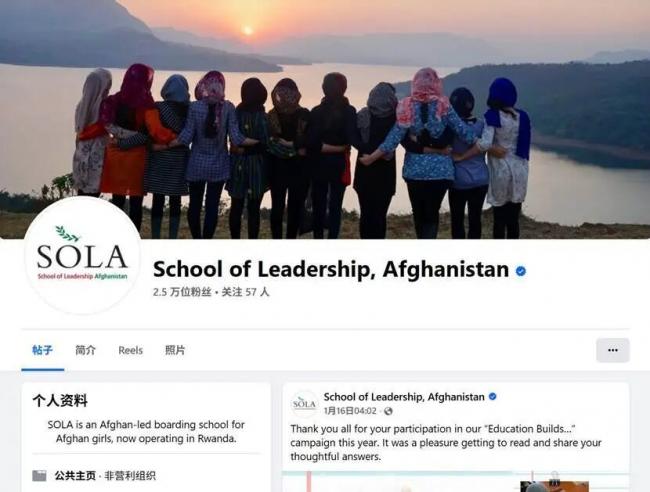
Task: Click the post author name School of Leadership
Action: (404, 397)
